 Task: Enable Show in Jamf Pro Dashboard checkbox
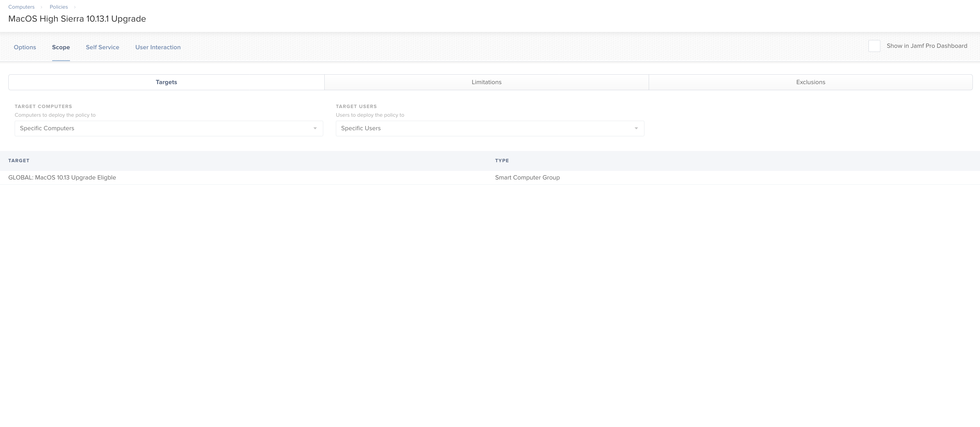(874, 46)
